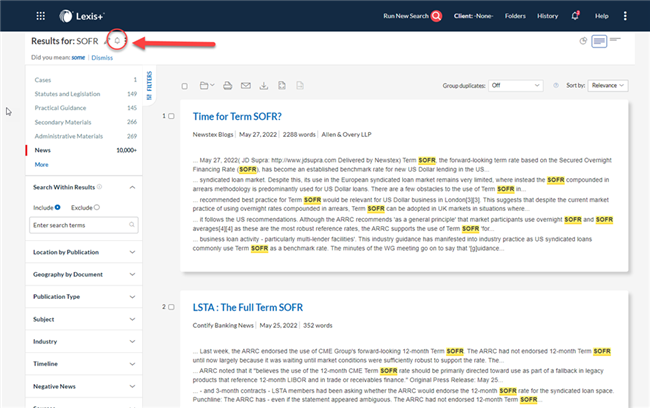This screenshot has width=650, height=408.
Task: Open Folders from the top bar
Action: (x=515, y=16)
